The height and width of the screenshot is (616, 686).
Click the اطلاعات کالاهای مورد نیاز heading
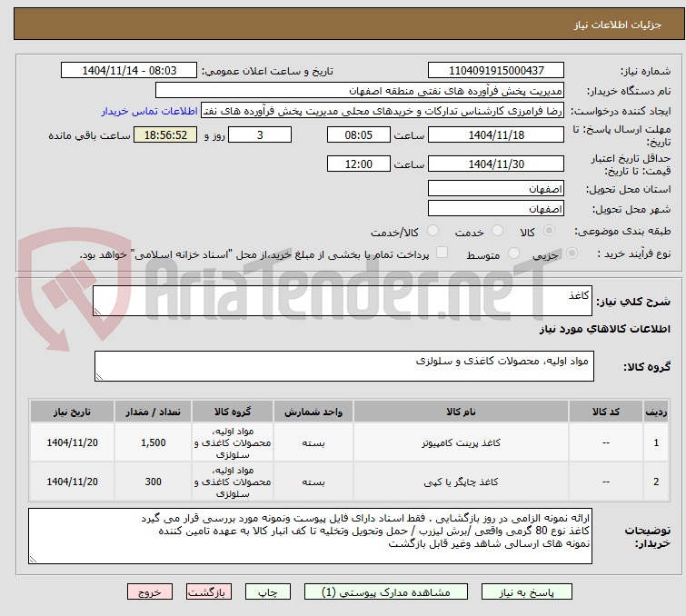[604, 329]
